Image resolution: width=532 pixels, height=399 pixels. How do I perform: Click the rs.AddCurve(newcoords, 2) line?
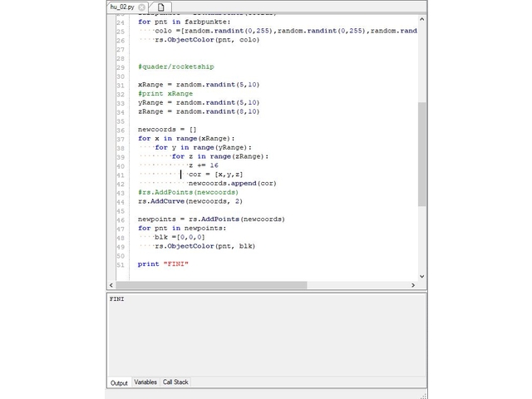click(190, 201)
